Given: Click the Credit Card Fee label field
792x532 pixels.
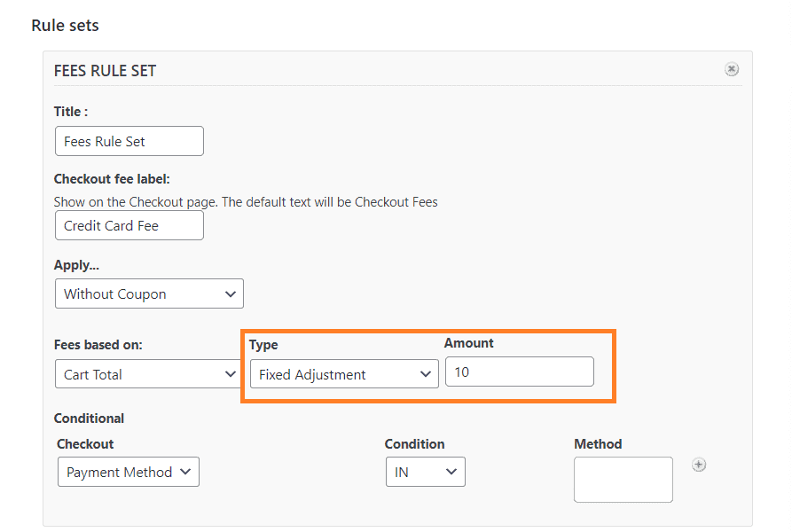Looking at the screenshot, I should 129,225.
